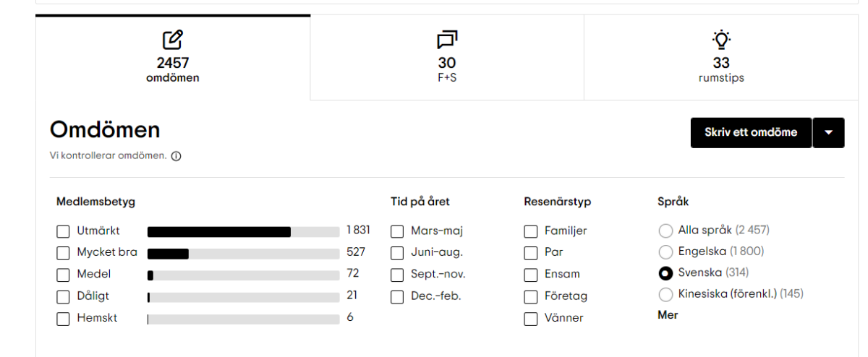This screenshot has width=868, height=357.
Task: Expand more languages with 'Mer'
Action: 668,315
